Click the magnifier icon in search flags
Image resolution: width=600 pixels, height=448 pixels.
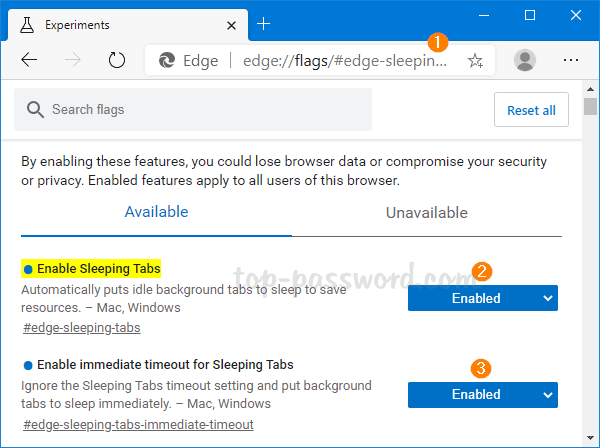[x=36, y=109]
